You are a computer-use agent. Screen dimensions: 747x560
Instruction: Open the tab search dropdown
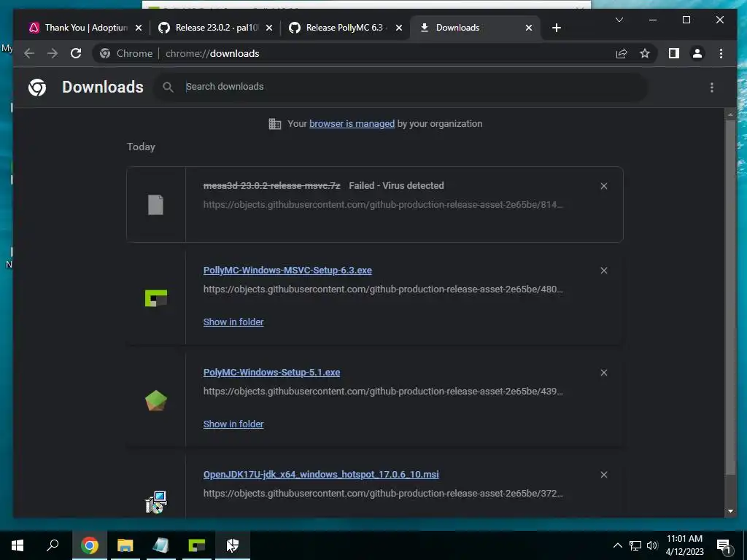[619, 20]
